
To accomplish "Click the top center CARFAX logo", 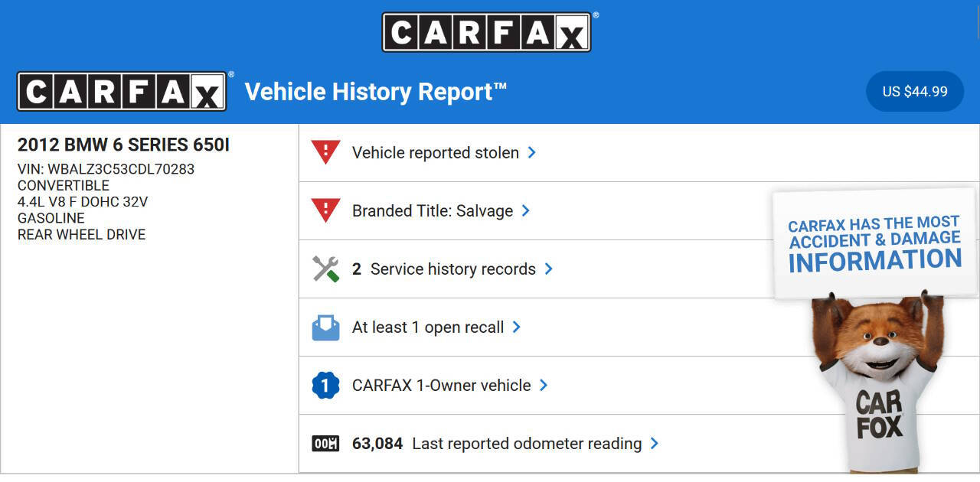I will (487, 32).
